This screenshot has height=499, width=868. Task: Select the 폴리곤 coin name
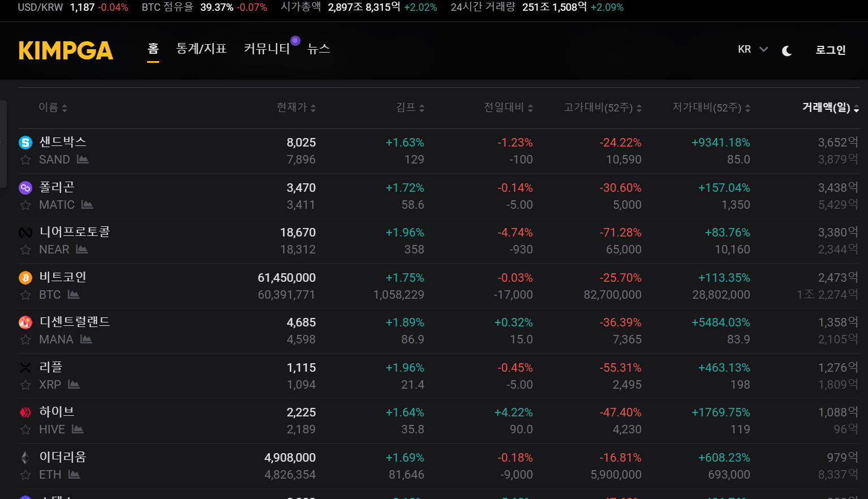coord(57,187)
